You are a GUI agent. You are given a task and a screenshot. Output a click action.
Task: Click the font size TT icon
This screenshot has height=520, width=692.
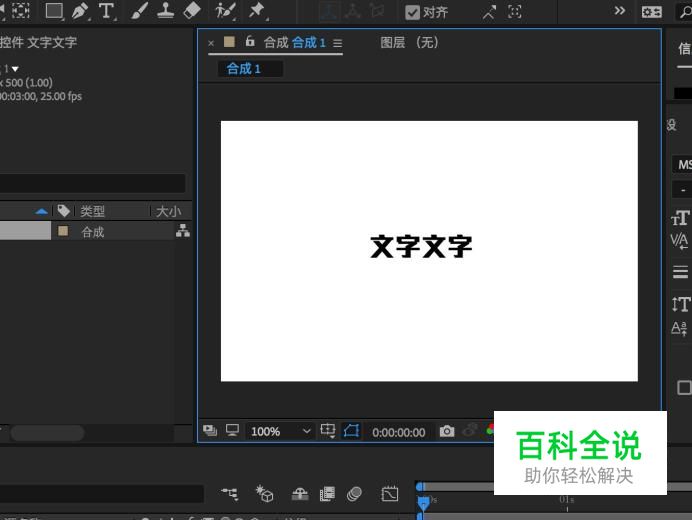coord(680,218)
